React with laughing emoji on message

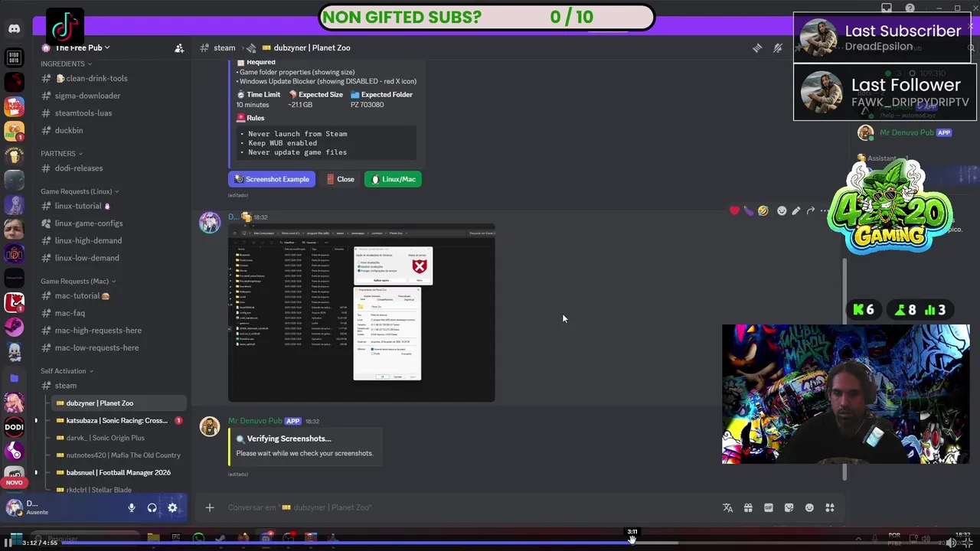(x=763, y=210)
